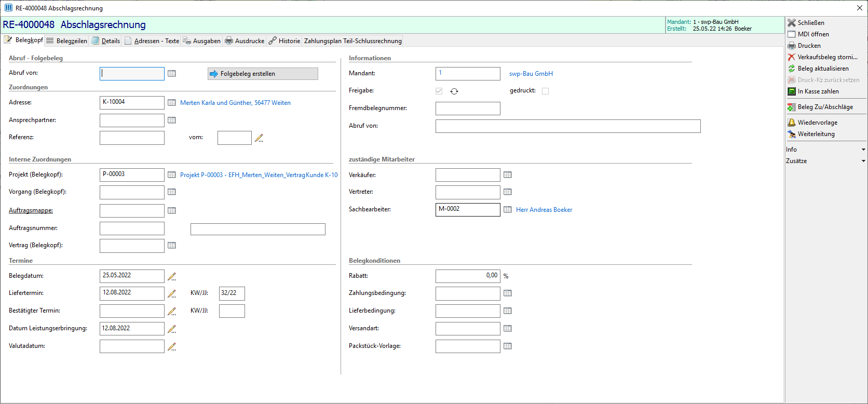The width and height of the screenshot is (868, 404).
Task: Open lookup icon for Auftragsmappe field
Action: pyautogui.click(x=172, y=211)
